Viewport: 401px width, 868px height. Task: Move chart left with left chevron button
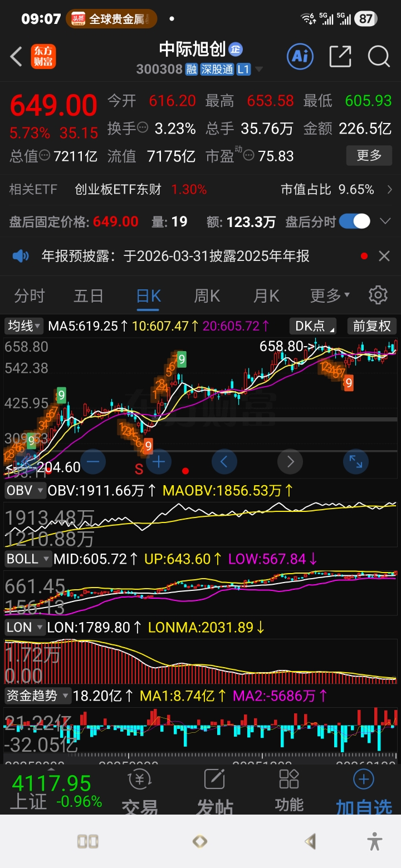click(224, 461)
